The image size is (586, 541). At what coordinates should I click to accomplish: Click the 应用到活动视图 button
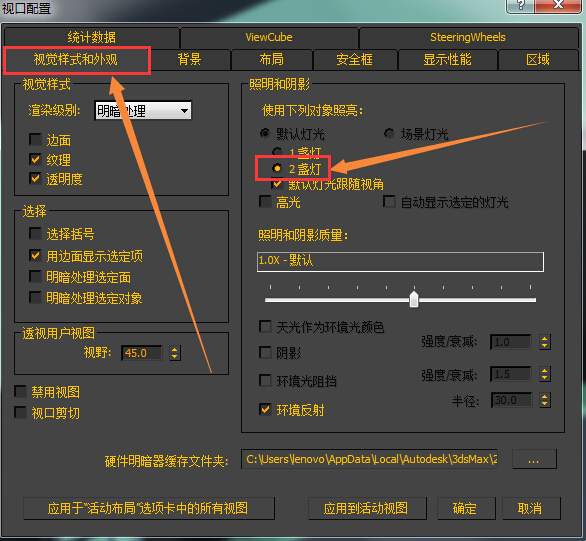366,508
